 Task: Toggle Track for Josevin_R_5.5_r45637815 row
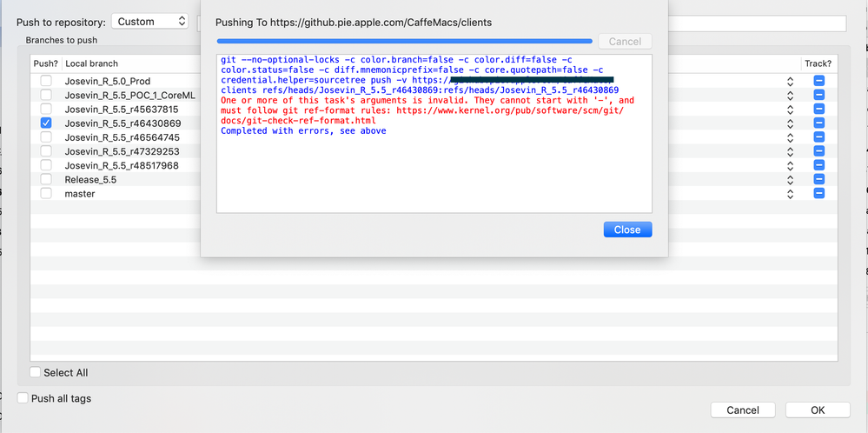(818, 109)
